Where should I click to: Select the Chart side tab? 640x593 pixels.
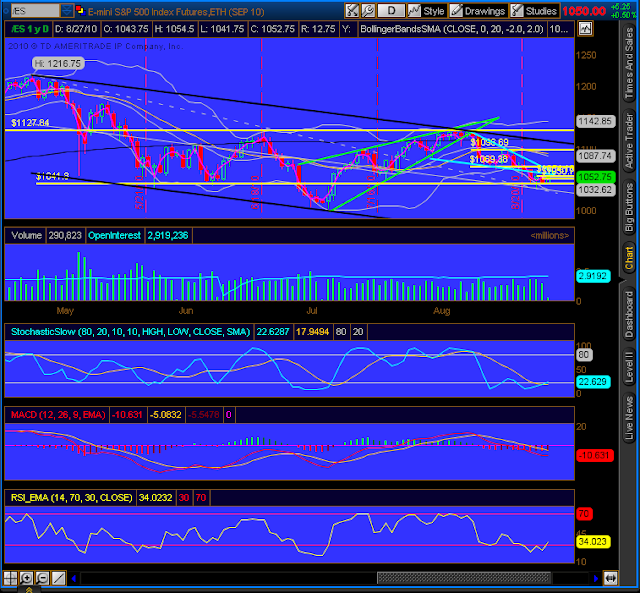point(629,258)
